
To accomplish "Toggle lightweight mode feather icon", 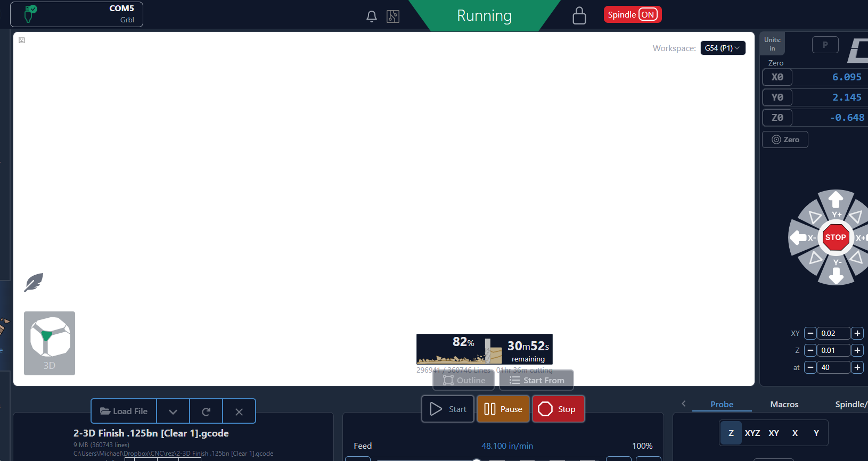I will pyautogui.click(x=34, y=283).
